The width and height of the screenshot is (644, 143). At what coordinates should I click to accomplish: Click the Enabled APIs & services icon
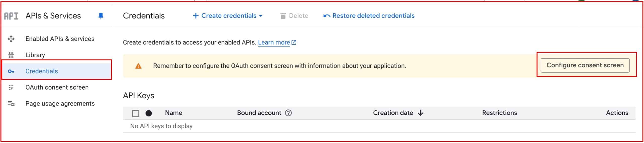(x=11, y=39)
